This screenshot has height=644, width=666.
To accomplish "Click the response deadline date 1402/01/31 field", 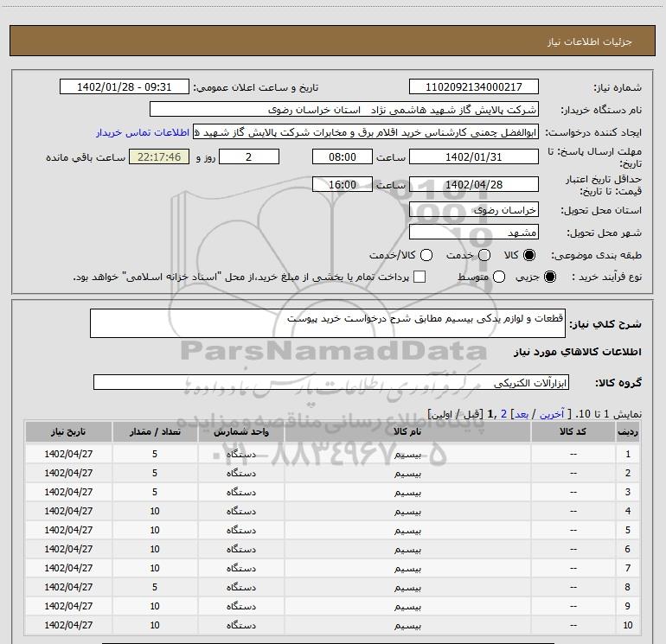I will (473, 156).
